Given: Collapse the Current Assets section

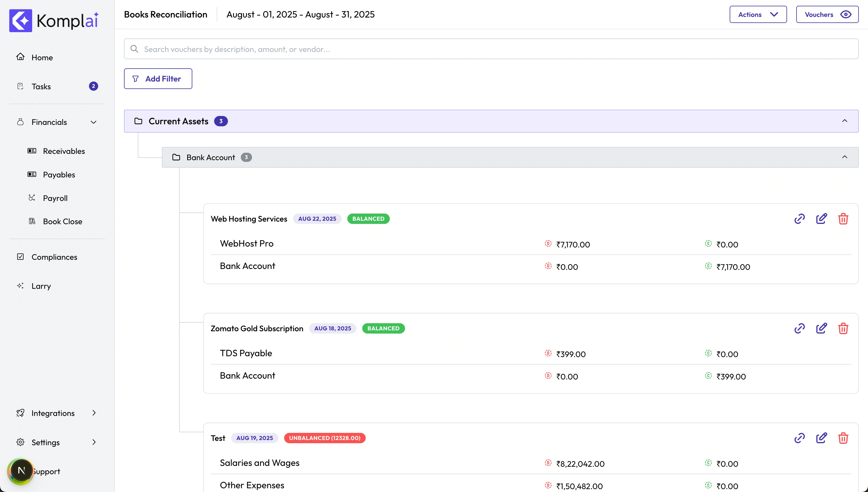Looking at the screenshot, I should [844, 121].
